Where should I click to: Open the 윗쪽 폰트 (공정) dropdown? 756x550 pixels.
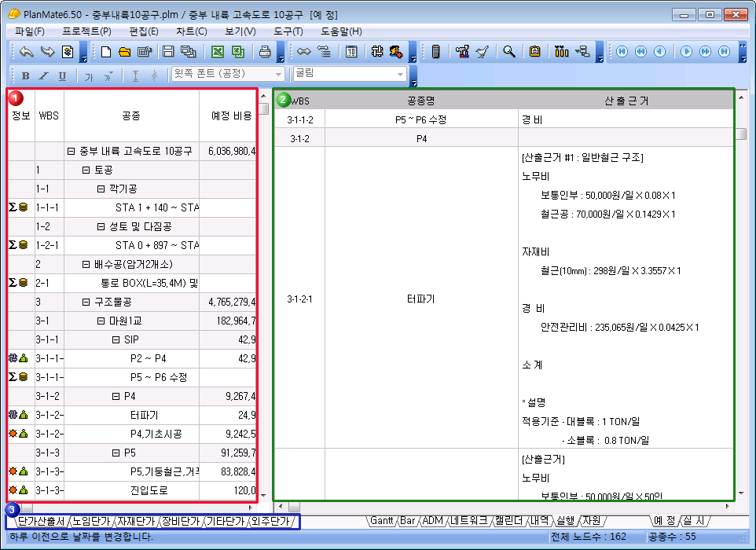[x=277, y=75]
